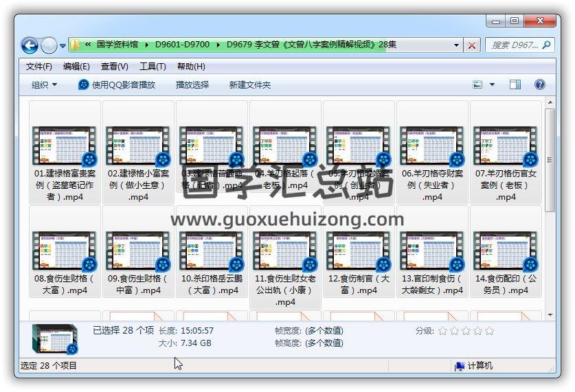575x392 pixels.
Task: Stop loading with the red X button
Action: (472, 45)
